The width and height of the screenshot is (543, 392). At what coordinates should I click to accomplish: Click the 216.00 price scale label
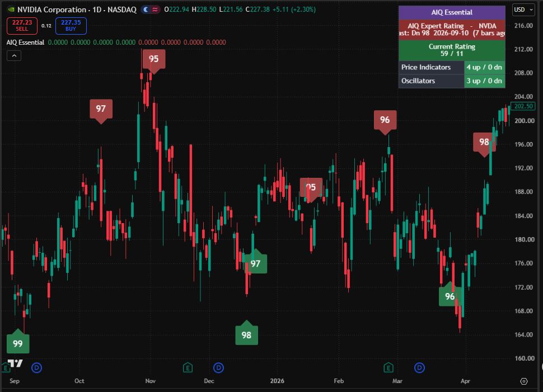pos(523,26)
